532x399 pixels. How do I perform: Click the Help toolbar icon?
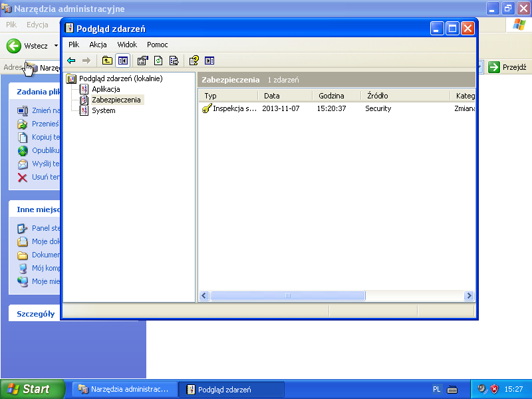click(194, 61)
